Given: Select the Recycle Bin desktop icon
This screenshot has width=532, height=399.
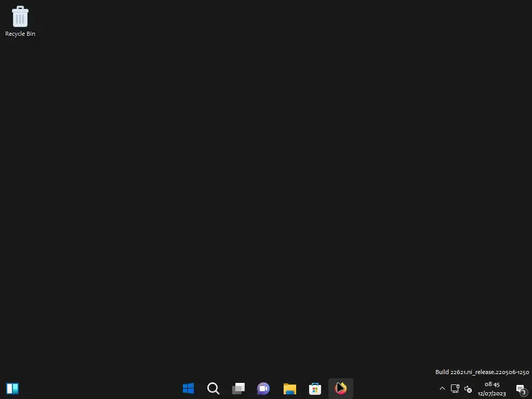Looking at the screenshot, I should coord(20,21).
